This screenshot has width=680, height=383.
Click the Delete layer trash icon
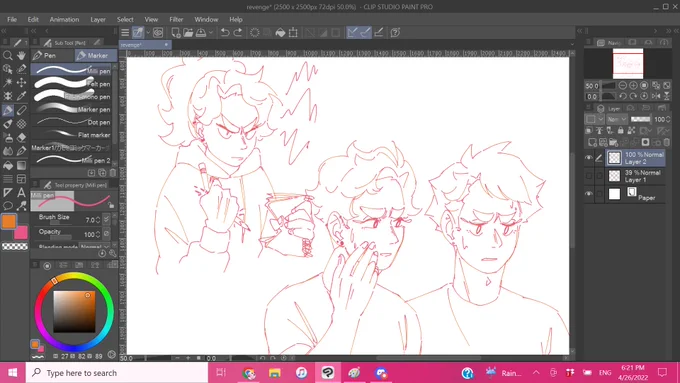tap(667, 142)
